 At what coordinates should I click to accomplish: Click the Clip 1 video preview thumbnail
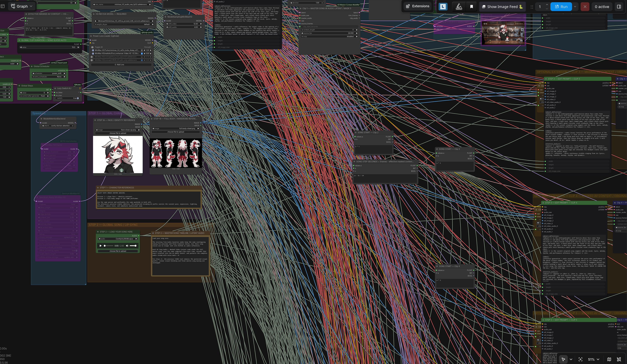pyautogui.click(x=503, y=33)
